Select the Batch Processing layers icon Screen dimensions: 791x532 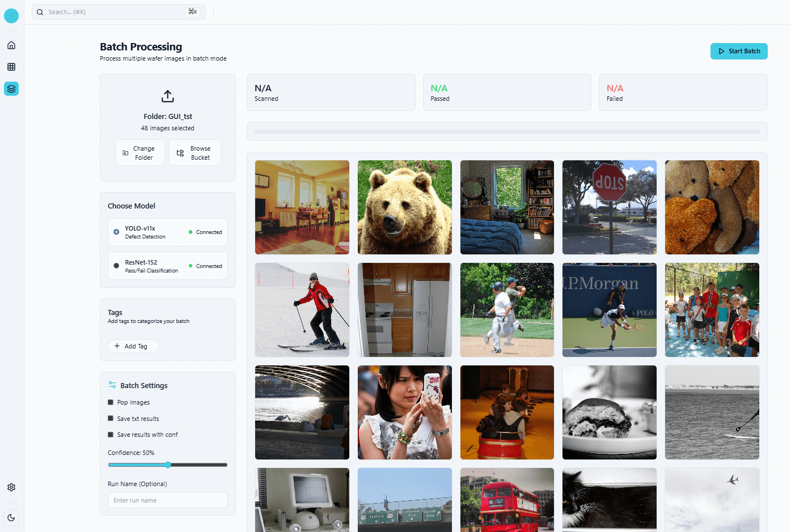coord(11,89)
